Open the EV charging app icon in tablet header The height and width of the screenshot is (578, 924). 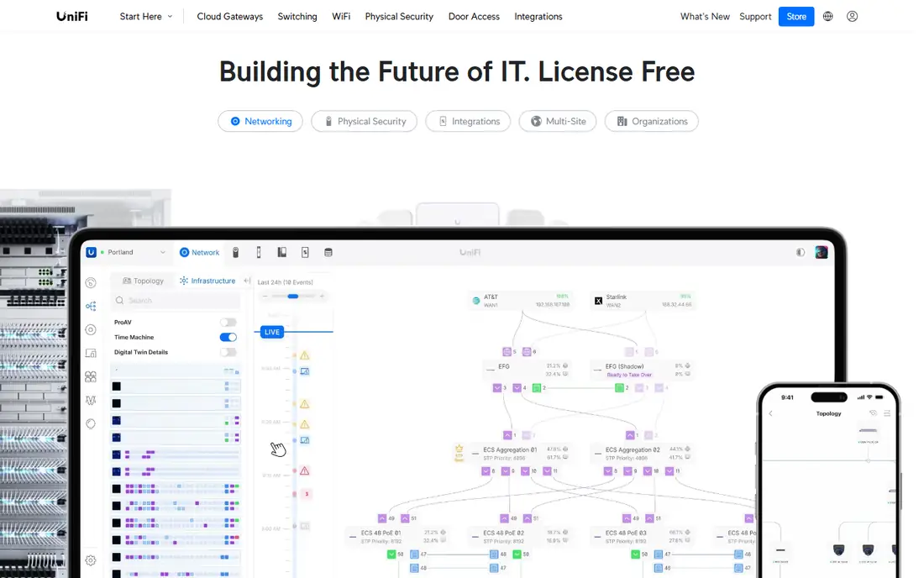(x=305, y=252)
